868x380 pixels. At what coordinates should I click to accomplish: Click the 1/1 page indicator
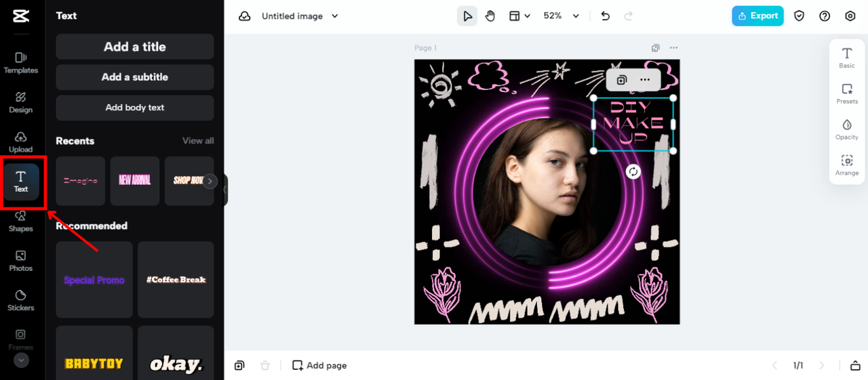pyautogui.click(x=798, y=366)
